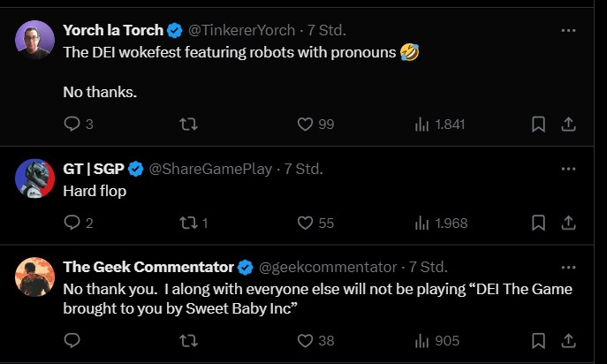607x364 pixels.
Task: Click The Geek Commentator's profile avatar
Action: tap(35, 277)
